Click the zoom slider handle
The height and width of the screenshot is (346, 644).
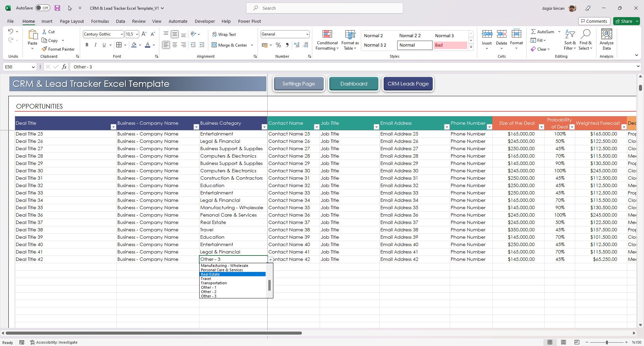pyautogui.click(x=606, y=342)
